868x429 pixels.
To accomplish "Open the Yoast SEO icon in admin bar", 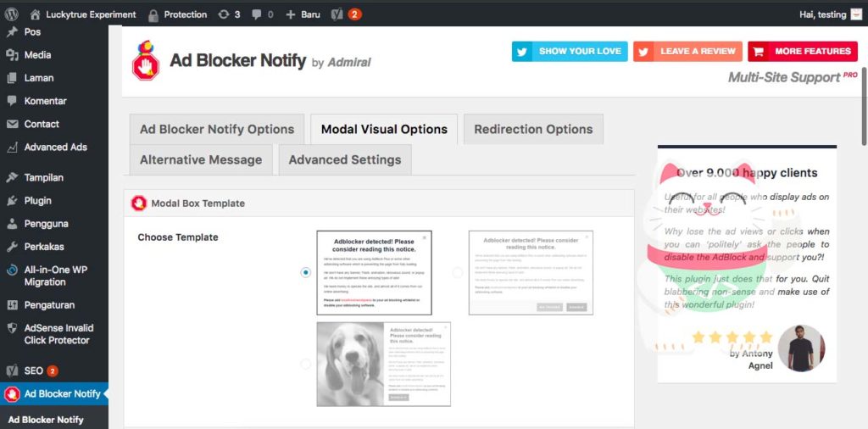I will 337,14.
